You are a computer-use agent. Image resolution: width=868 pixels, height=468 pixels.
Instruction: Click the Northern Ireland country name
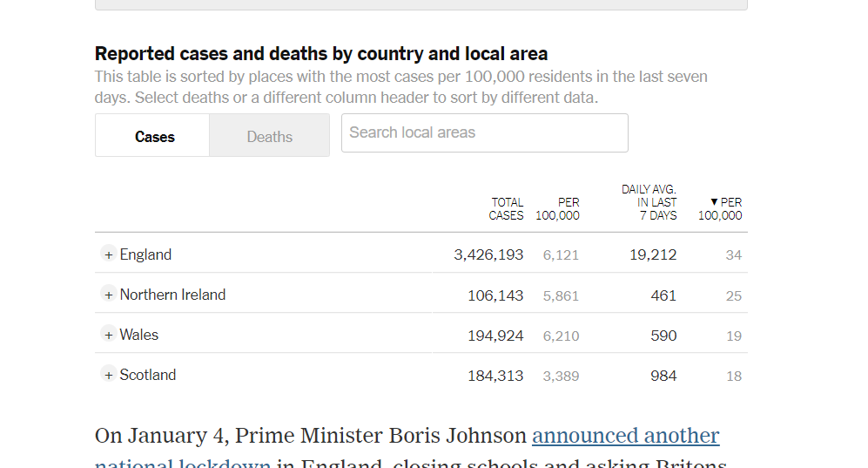tap(172, 295)
